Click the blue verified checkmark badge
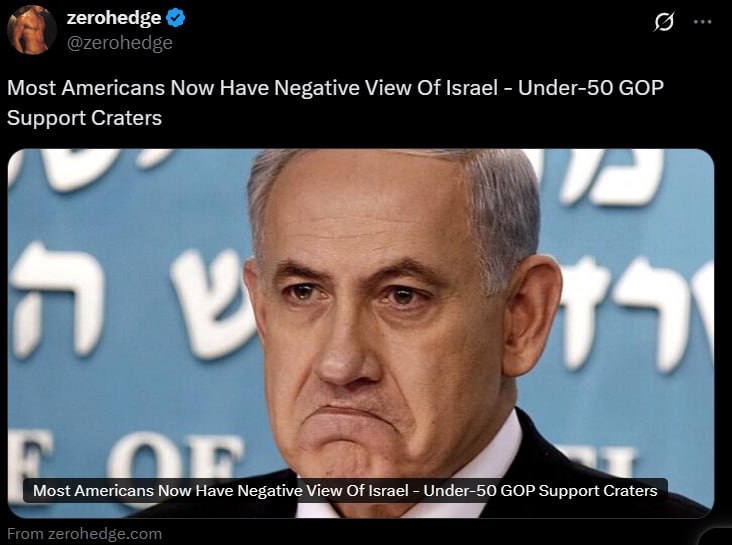732x545 pixels. point(176,18)
